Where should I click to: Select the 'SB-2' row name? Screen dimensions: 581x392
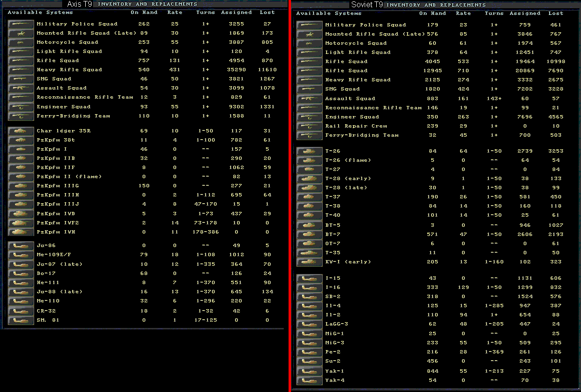tap(333, 297)
